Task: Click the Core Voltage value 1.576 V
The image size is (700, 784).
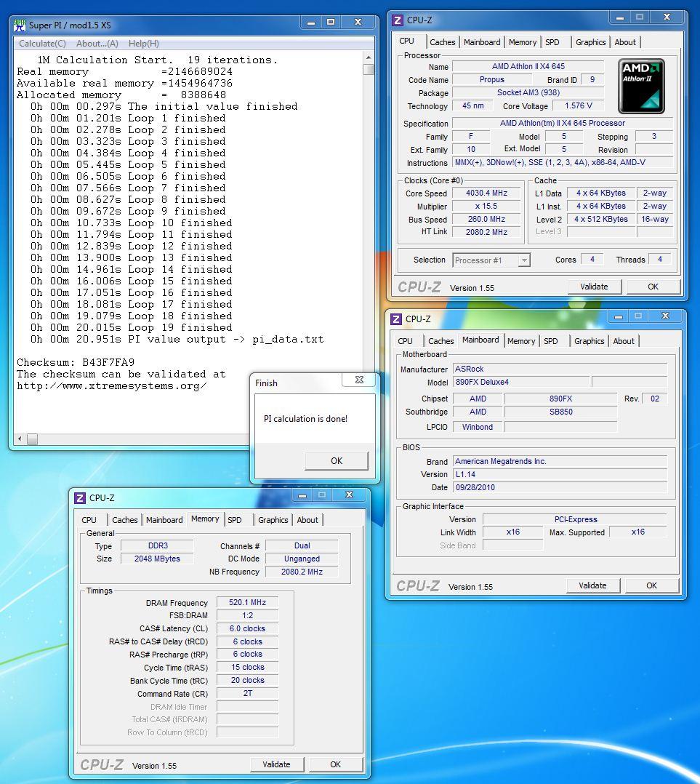Action: (x=578, y=106)
